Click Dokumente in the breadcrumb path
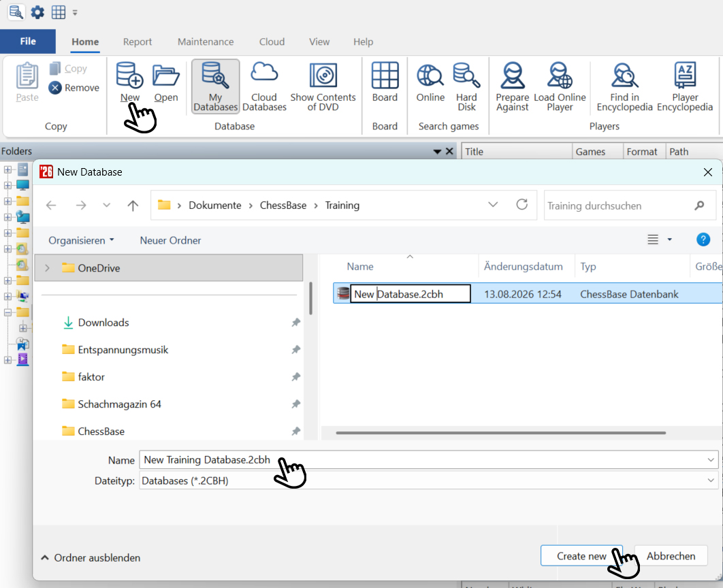The image size is (723, 588). (215, 205)
